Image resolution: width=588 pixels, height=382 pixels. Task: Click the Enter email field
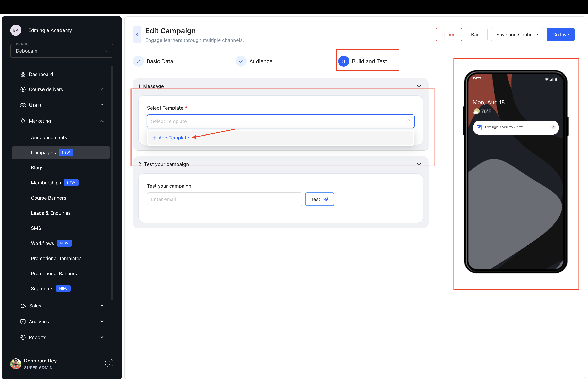(x=224, y=199)
